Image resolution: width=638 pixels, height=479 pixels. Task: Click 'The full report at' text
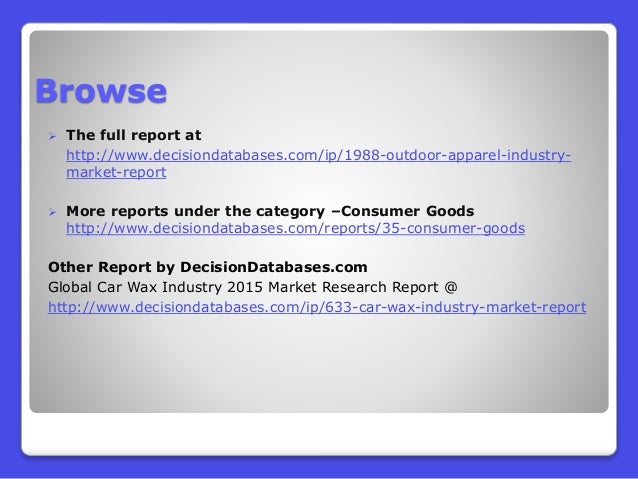(133, 135)
